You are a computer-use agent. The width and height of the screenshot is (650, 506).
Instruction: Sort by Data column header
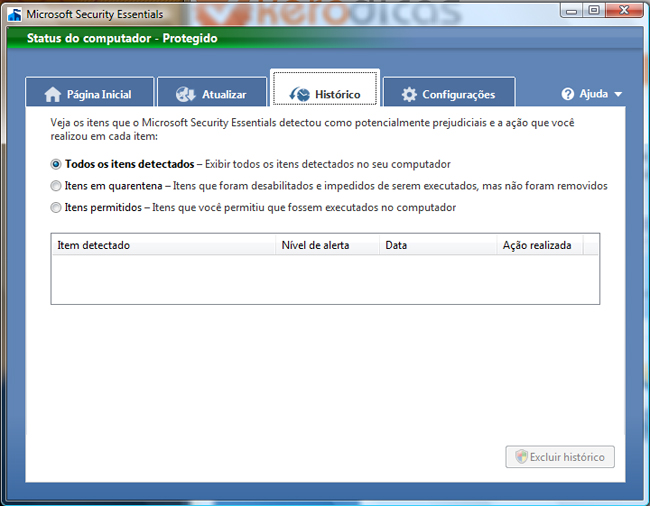438,245
